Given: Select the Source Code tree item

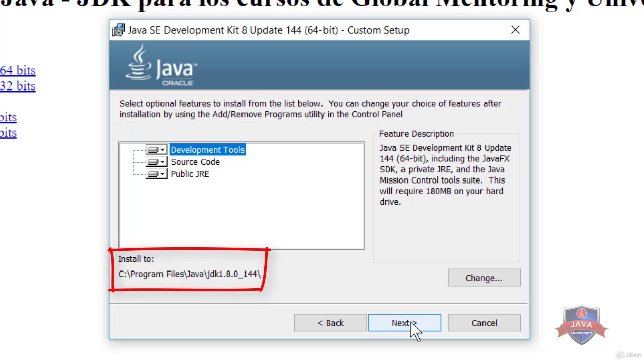Looking at the screenshot, I should [195, 162].
